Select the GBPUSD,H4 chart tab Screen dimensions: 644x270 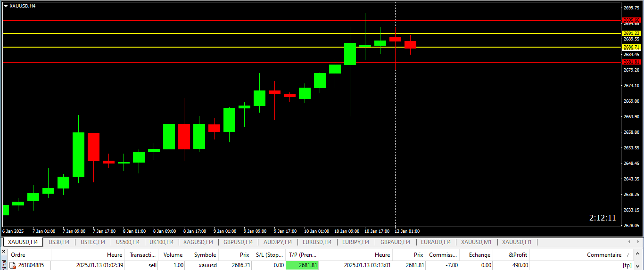coord(238,242)
